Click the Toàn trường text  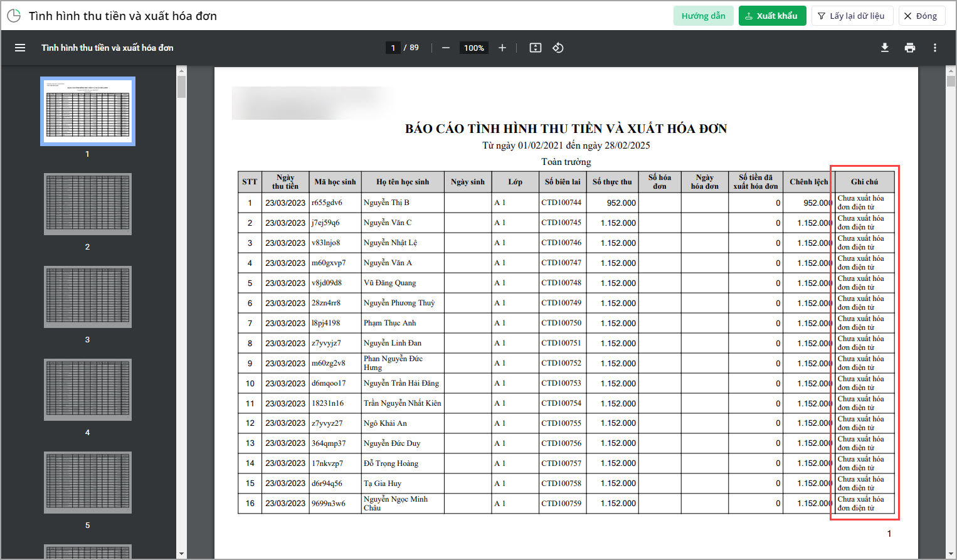(x=566, y=162)
